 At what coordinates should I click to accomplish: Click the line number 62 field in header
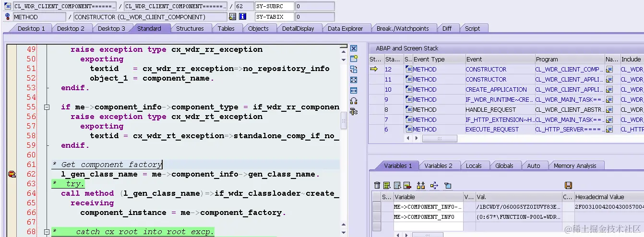244,7
